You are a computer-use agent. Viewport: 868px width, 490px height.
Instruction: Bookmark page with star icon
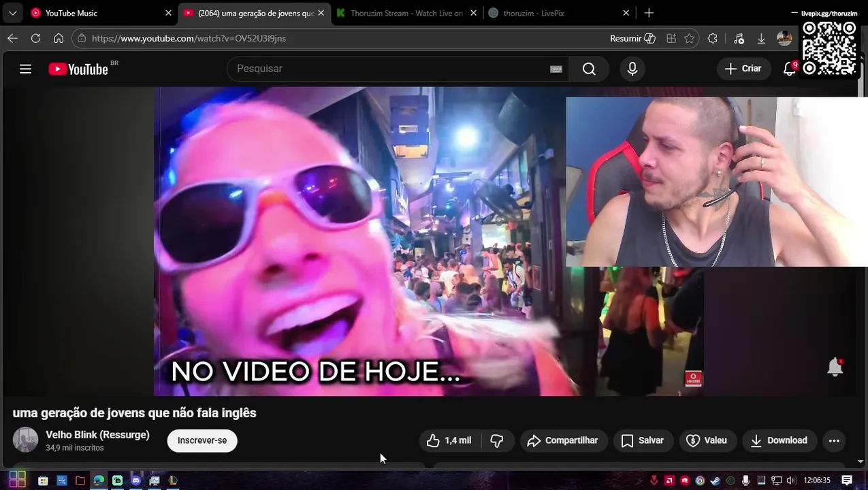690,38
